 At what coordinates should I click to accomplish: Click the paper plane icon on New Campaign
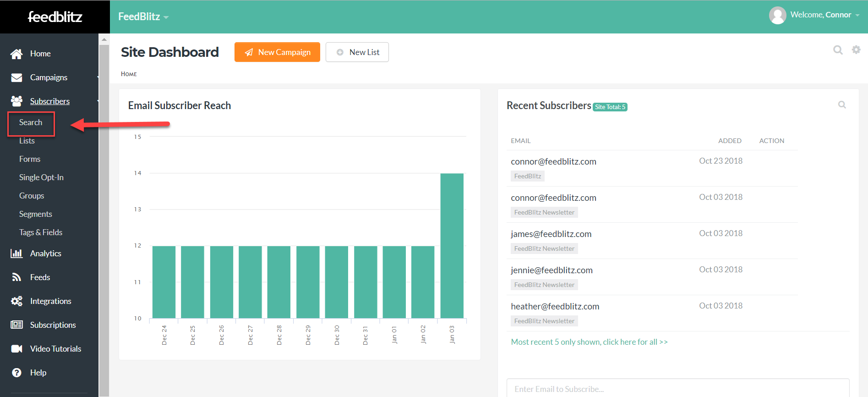(x=249, y=52)
